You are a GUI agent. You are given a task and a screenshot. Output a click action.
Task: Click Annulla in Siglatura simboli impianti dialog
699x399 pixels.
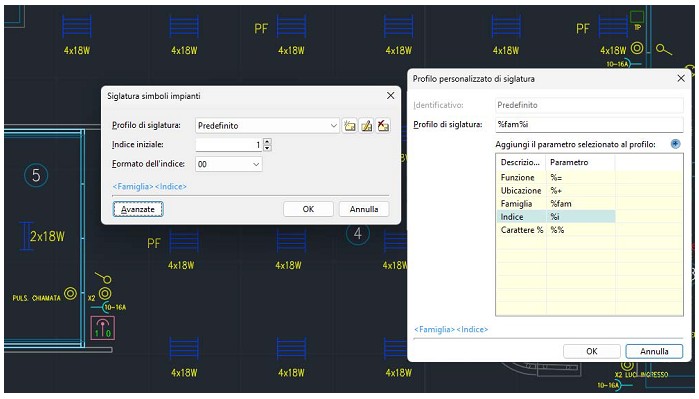pos(364,209)
